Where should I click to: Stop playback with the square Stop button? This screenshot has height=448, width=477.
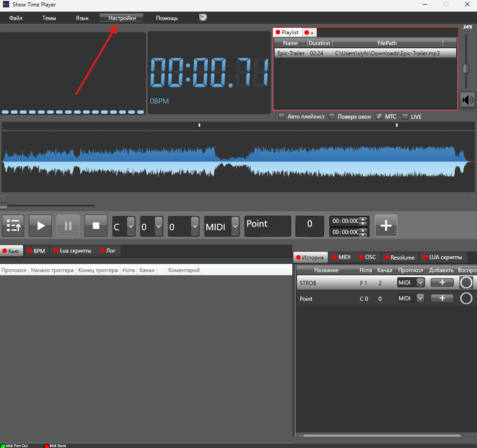point(96,226)
